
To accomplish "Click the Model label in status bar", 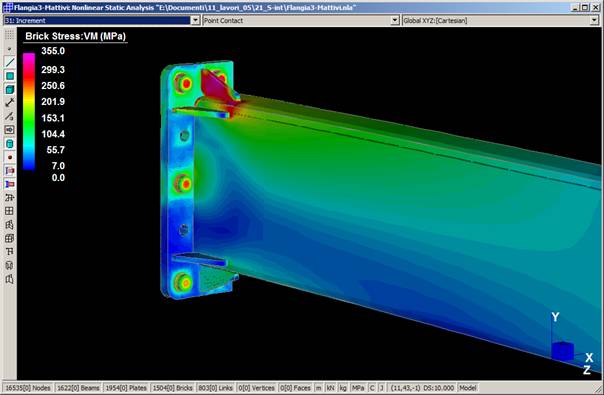I will tap(468, 388).
